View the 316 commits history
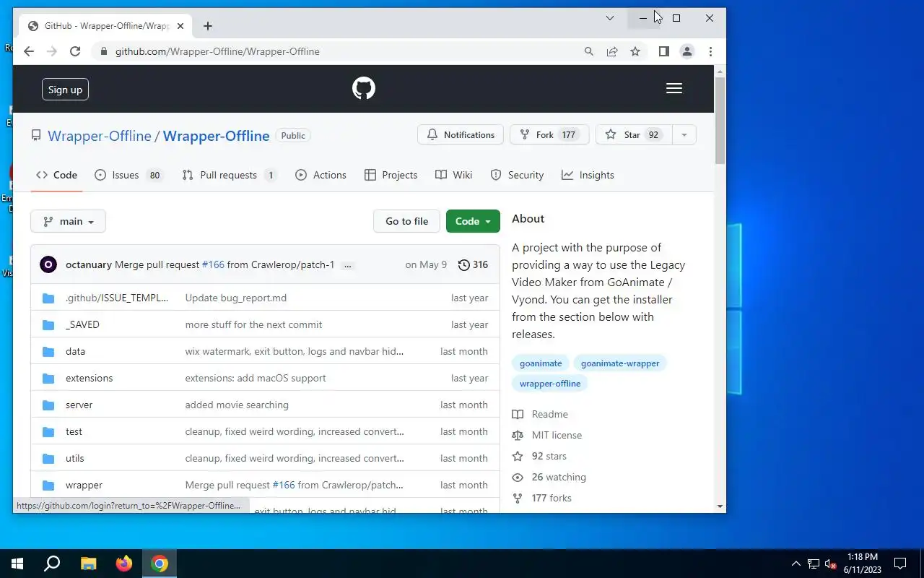924x578 pixels. coord(473,264)
